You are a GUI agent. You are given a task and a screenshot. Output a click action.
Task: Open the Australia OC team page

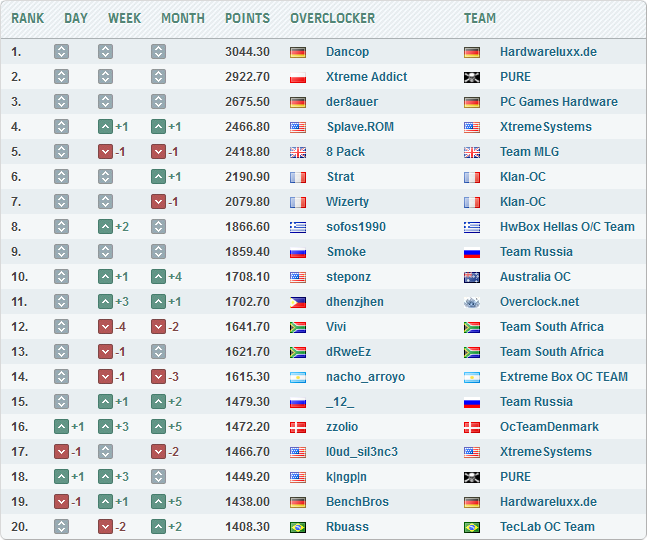[x=535, y=277]
